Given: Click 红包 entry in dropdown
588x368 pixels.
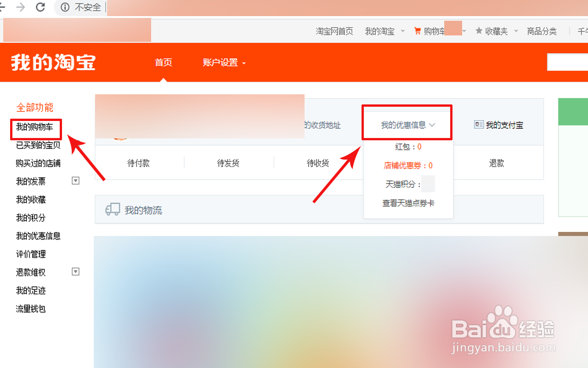Looking at the screenshot, I should 408,147.
